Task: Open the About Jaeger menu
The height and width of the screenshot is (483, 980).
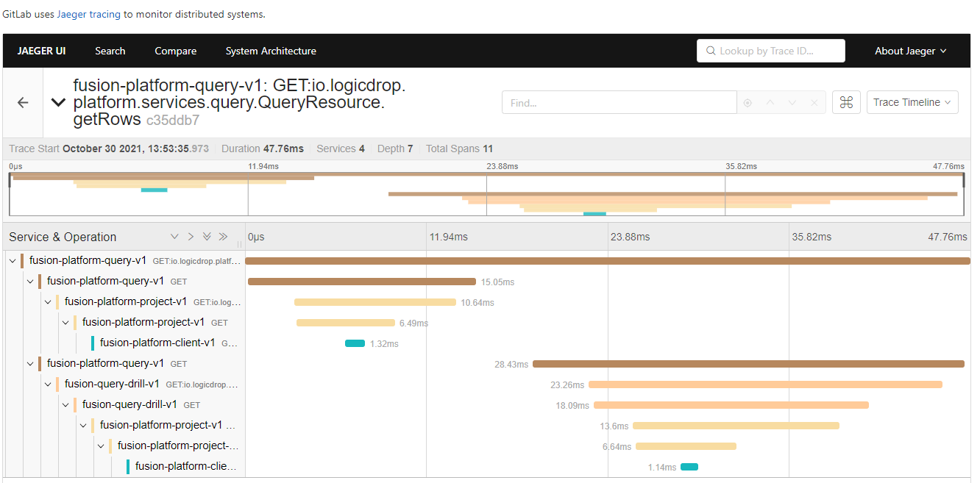Action: coord(910,51)
